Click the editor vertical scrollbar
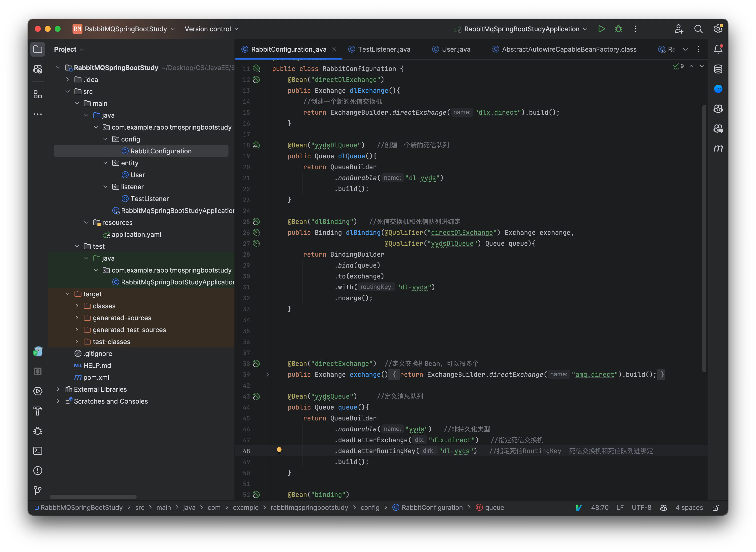Viewport: 756px width, 552px height. point(704,238)
